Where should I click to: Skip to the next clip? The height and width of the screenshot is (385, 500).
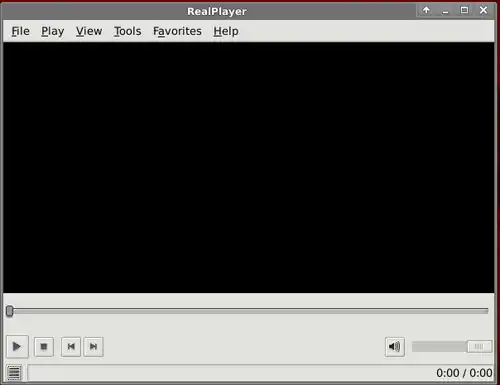tap(93, 347)
